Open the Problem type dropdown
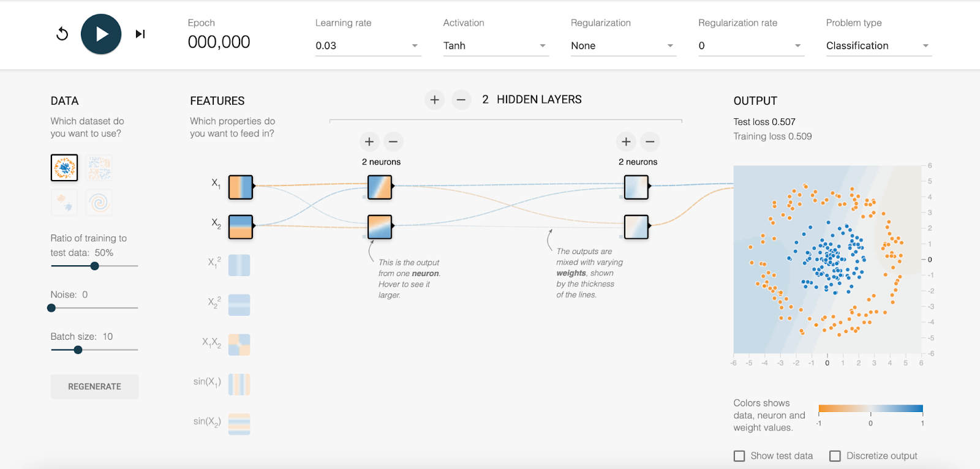980x469 pixels. pyautogui.click(x=879, y=46)
